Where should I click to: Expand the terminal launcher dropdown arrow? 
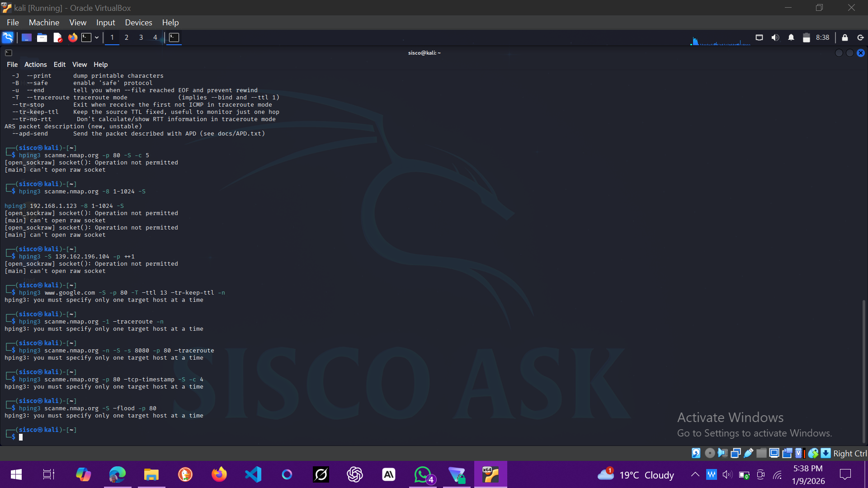pos(97,38)
